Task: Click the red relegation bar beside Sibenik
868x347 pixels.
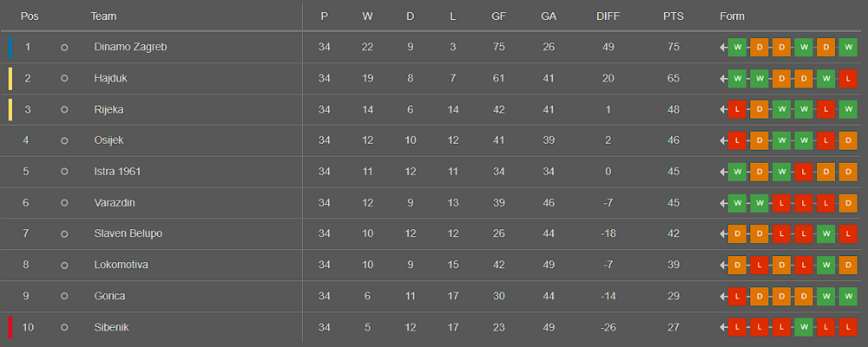Action: click(x=10, y=328)
